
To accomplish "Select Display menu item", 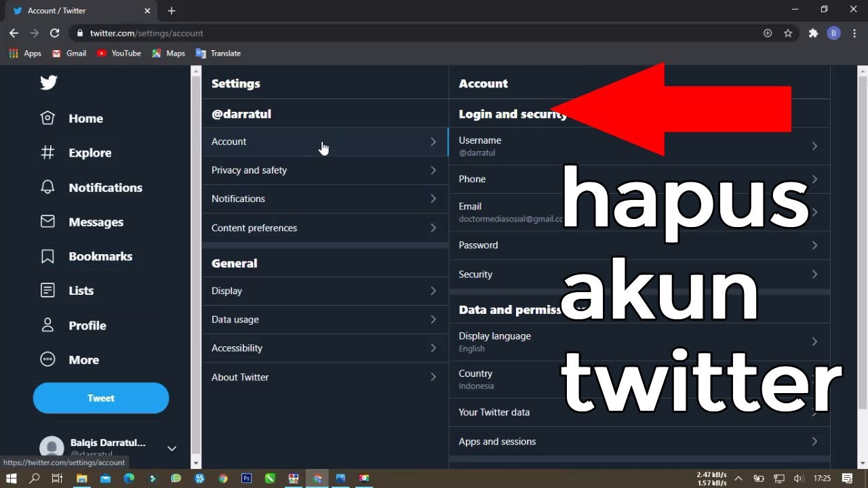I will click(x=325, y=291).
